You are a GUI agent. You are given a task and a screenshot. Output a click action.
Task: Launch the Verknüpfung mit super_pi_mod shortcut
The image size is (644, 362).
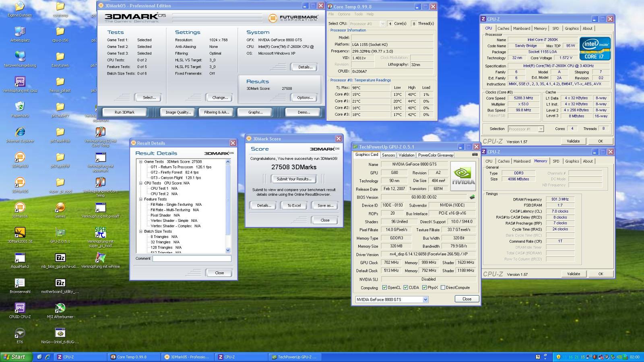[100, 232]
